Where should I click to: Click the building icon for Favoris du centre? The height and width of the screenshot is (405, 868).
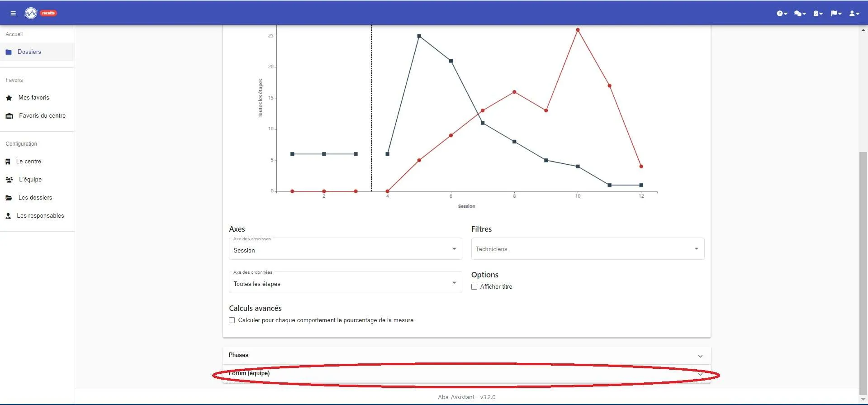click(9, 116)
